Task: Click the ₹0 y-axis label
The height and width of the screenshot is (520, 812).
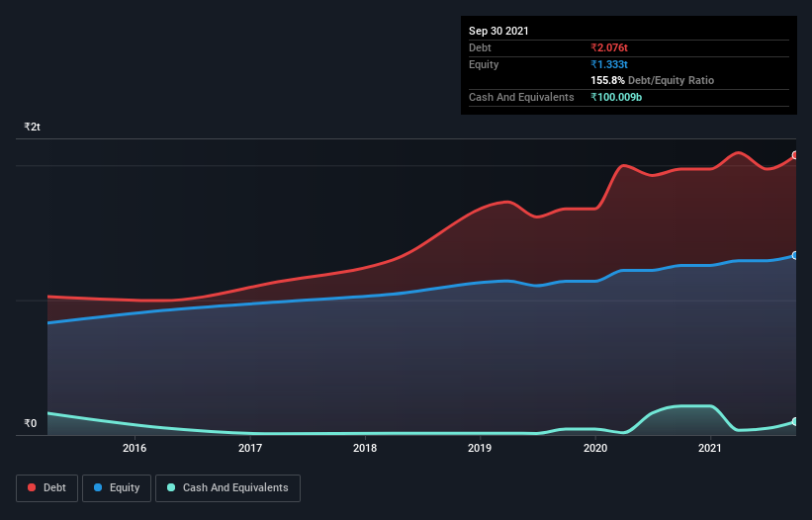Action: point(31,423)
